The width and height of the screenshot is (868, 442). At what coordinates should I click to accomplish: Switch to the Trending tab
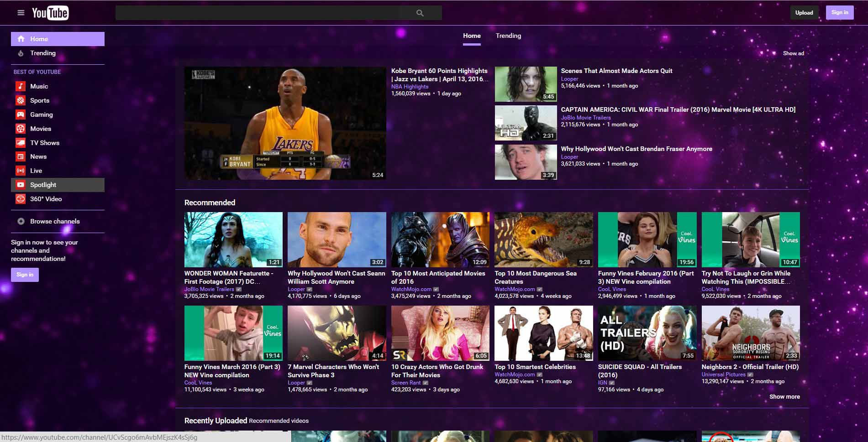[x=508, y=36]
